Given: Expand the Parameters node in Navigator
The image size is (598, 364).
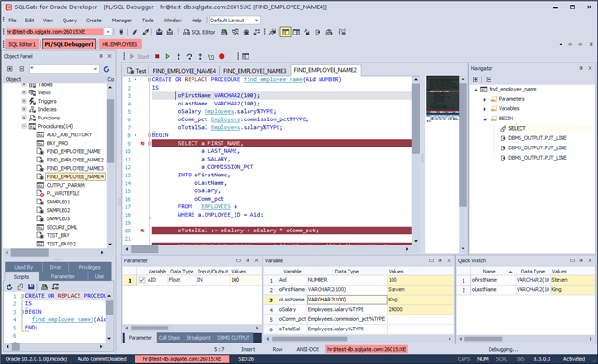Looking at the screenshot, I should pyautogui.click(x=485, y=99).
